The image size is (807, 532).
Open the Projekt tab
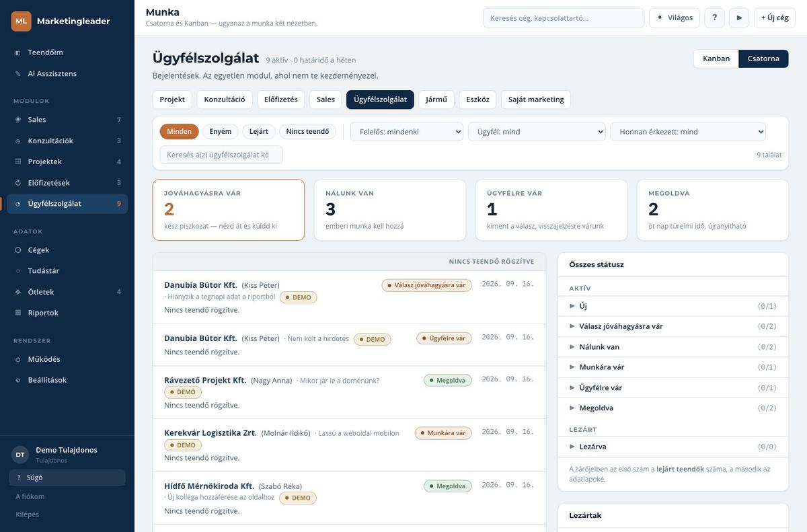click(x=172, y=100)
